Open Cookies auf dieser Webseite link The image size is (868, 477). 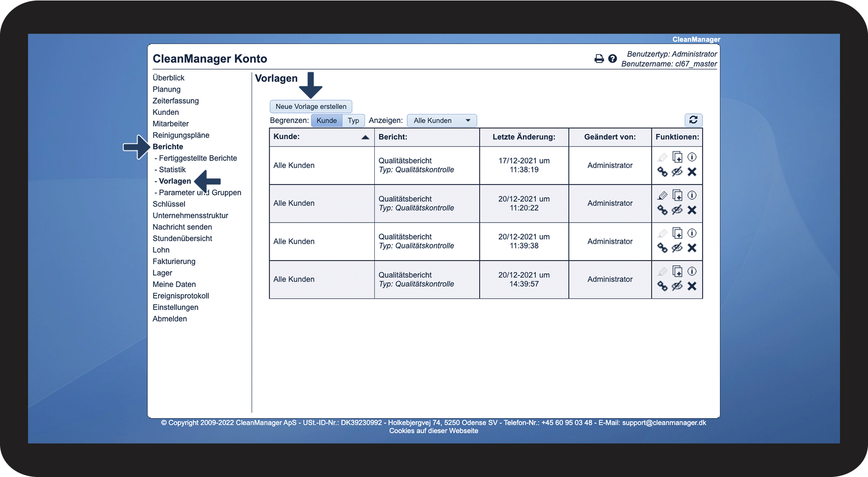[434, 431]
